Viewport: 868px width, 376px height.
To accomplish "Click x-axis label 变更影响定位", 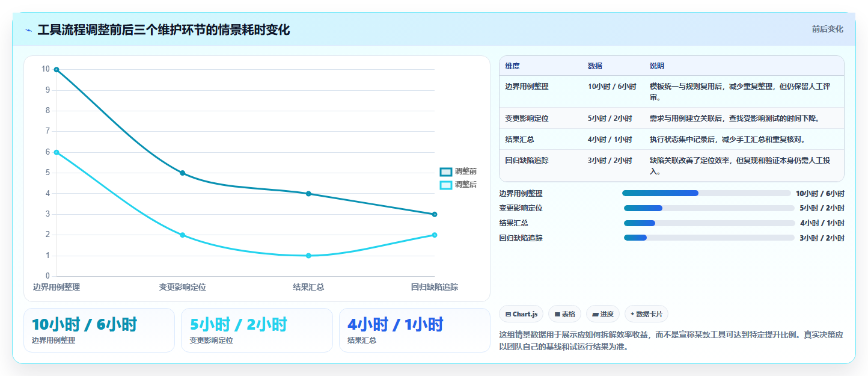I will pyautogui.click(x=182, y=288).
